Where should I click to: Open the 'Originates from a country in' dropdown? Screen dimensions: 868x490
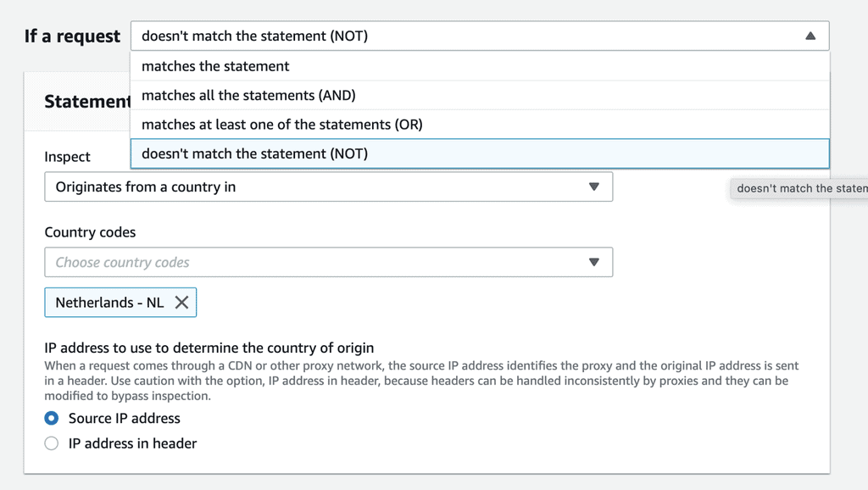coord(314,187)
